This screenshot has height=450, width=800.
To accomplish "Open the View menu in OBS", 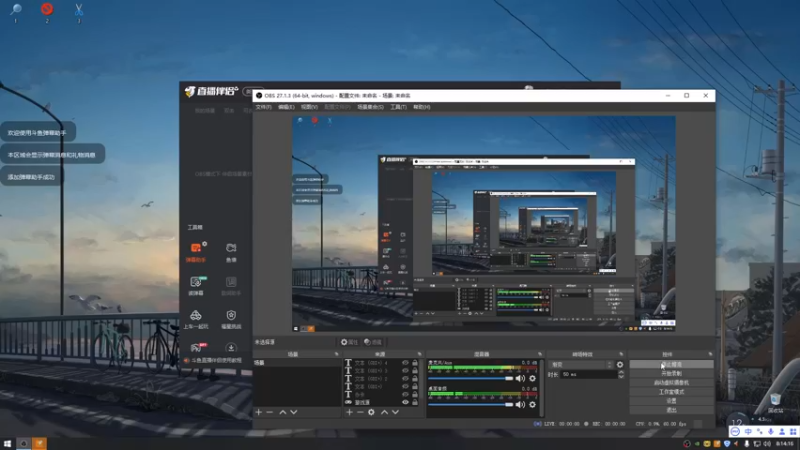I will click(309, 107).
